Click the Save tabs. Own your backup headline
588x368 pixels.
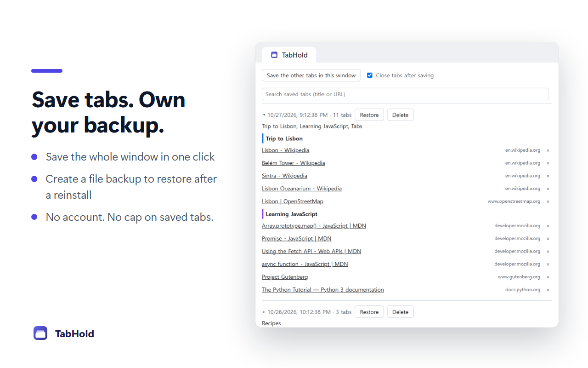[108, 113]
